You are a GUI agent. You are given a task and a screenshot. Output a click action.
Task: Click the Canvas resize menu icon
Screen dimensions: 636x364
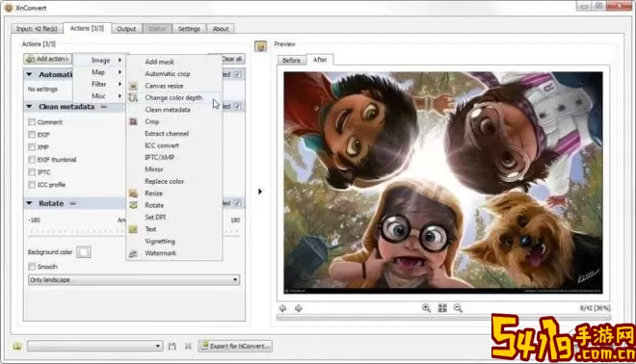[x=133, y=86]
